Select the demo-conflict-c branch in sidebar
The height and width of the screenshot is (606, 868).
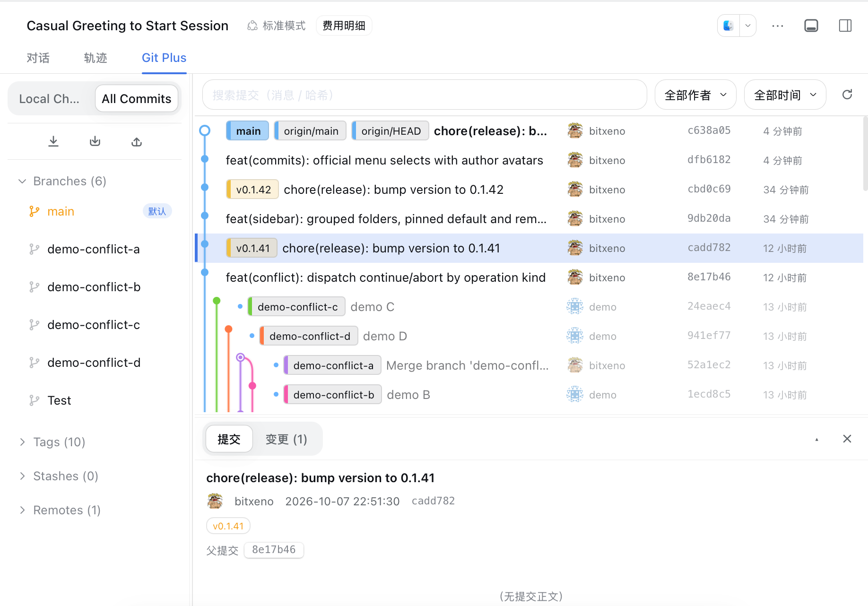95,325
